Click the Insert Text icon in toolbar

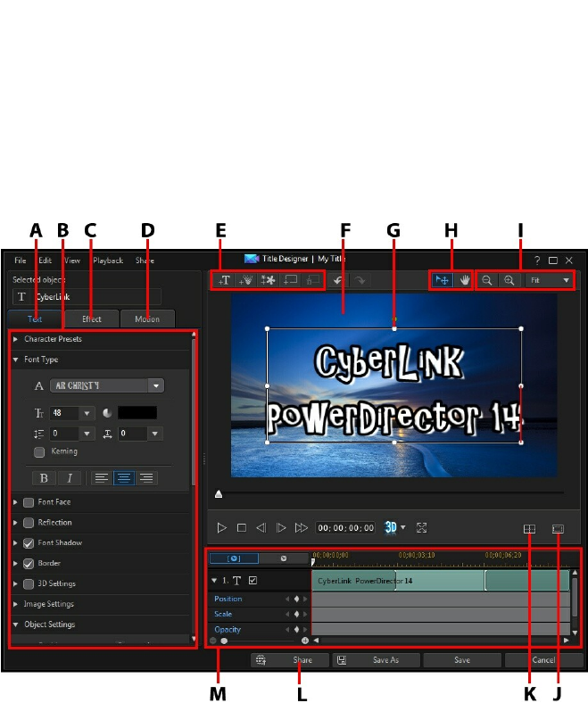[224, 280]
